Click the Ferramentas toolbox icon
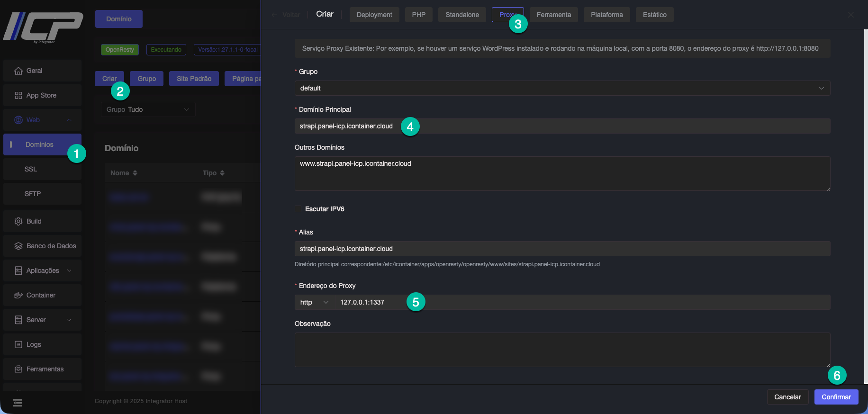Image resolution: width=868 pixels, height=414 pixels. [x=18, y=369]
